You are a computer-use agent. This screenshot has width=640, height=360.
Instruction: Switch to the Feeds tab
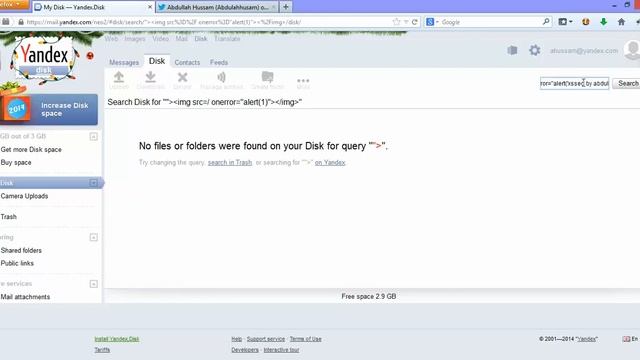coord(219,62)
